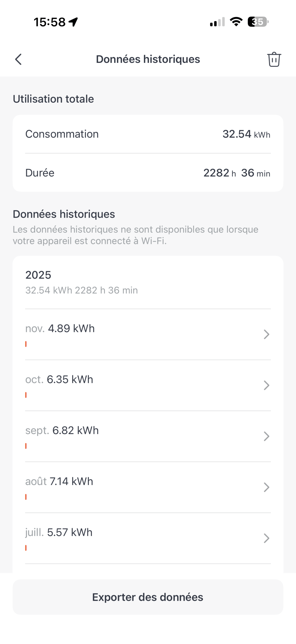Tap the Consommation 32.54 kWh row
This screenshot has width=296, height=644.
(148, 134)
